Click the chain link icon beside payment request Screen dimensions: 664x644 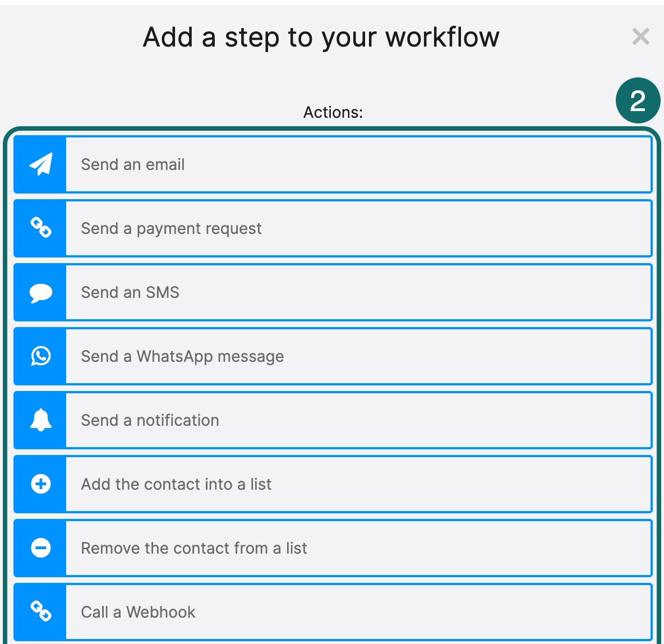40,228
